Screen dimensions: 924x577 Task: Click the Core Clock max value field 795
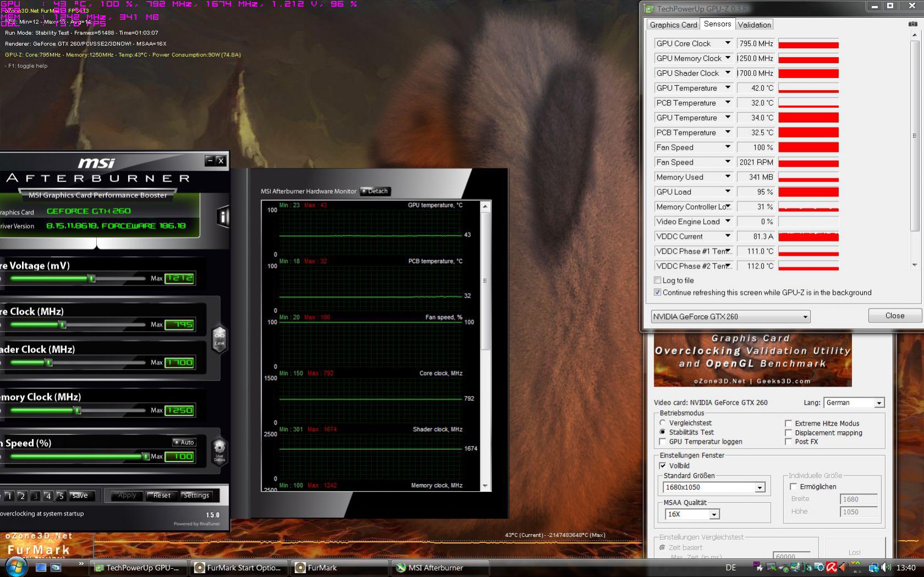click(x=179, y=325)
